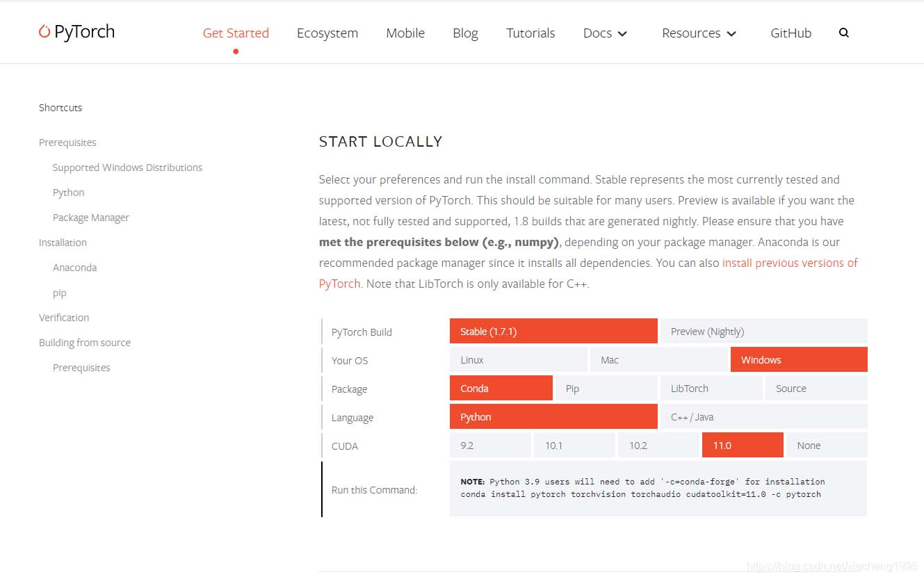
Task: Select None for CUDA
Action: pos(827,445)
